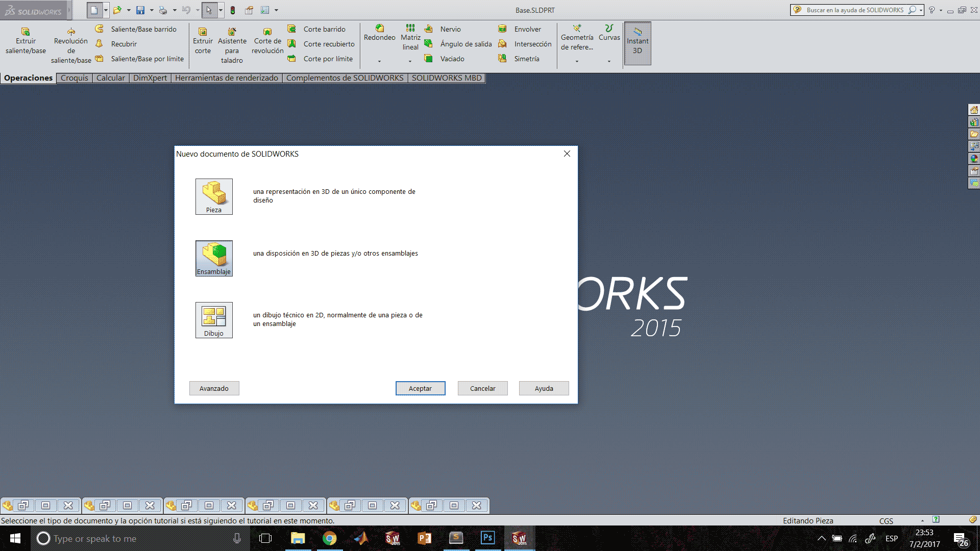Click Ángulo de salida tool
Screen dimensions: 980x551
click(458, 44)
